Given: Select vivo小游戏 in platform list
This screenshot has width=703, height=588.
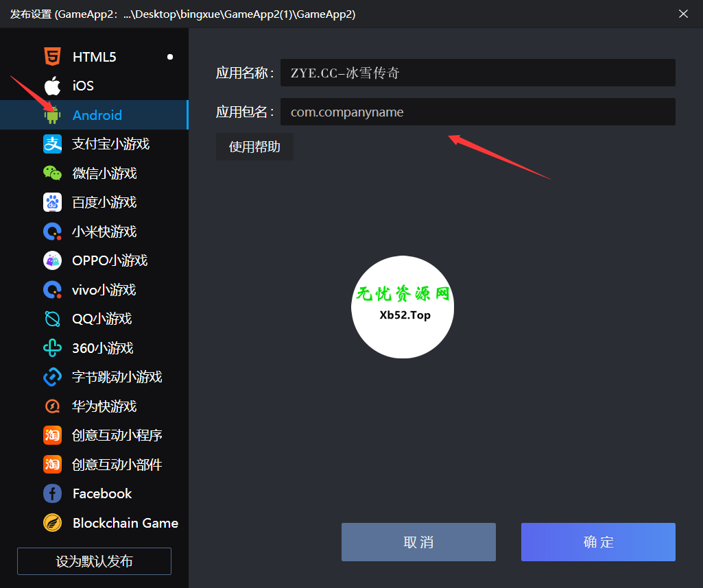Looking at the screenshot, I should [x=94, y=290].
